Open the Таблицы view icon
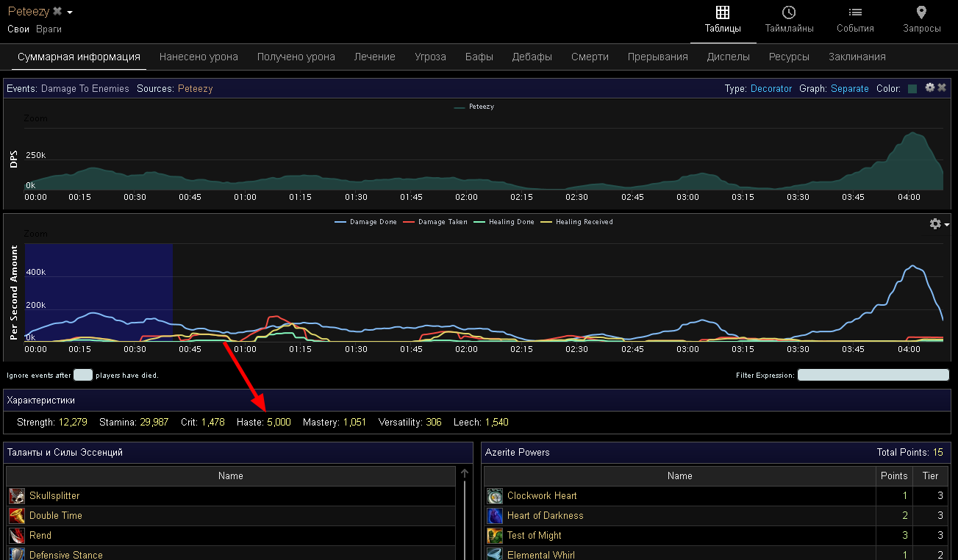This screenshot has height=560, width=958. pyautogui.click(x=722, y=12)
